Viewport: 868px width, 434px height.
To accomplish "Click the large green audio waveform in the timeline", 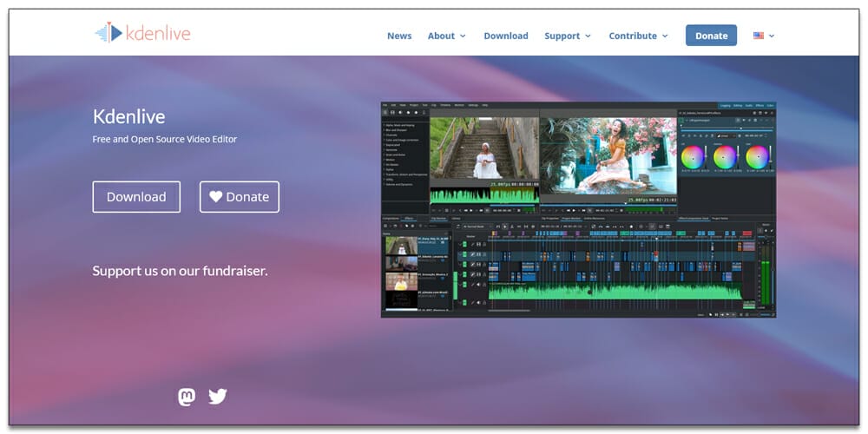I will tap(615, 291).
